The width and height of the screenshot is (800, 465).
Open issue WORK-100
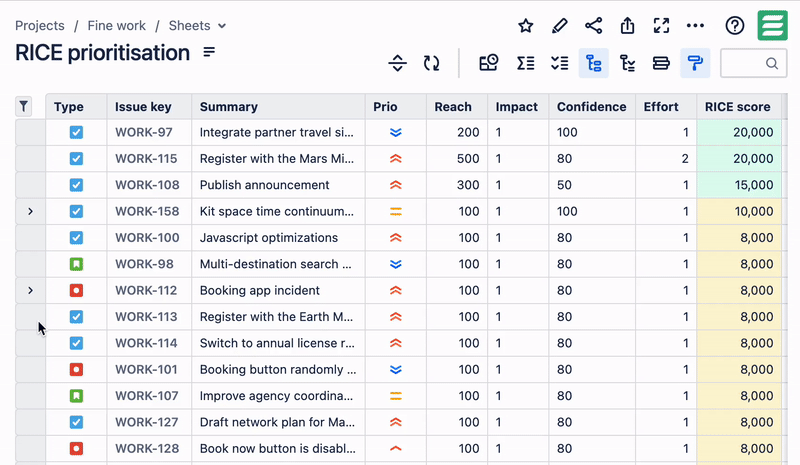tap(147, 238)
